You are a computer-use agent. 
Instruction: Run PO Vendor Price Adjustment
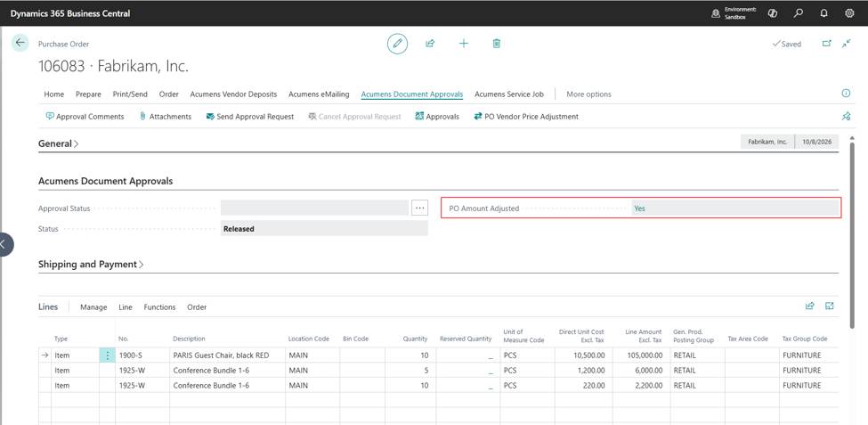(x=526, y=117)
